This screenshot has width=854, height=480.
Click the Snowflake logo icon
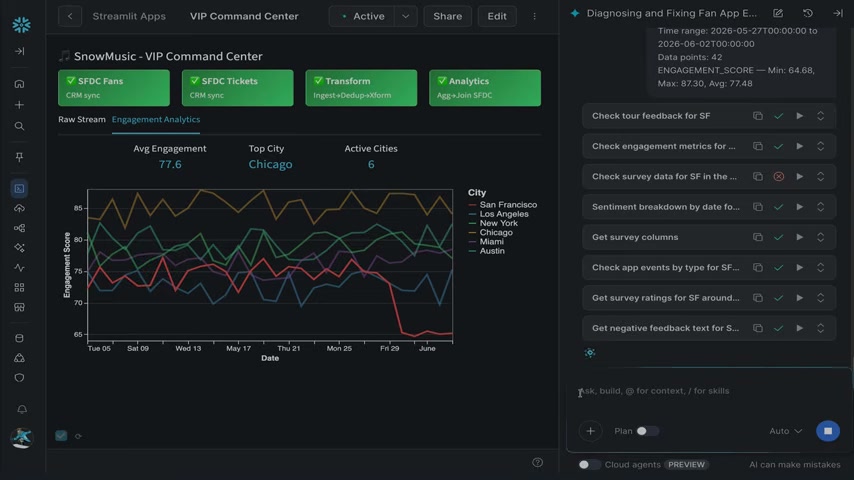pyautogui.click(x=21, y=25)
